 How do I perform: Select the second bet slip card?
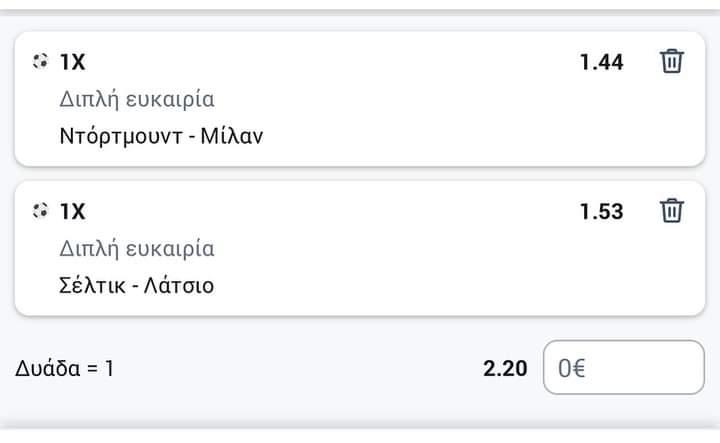click(x=360, y=248)
